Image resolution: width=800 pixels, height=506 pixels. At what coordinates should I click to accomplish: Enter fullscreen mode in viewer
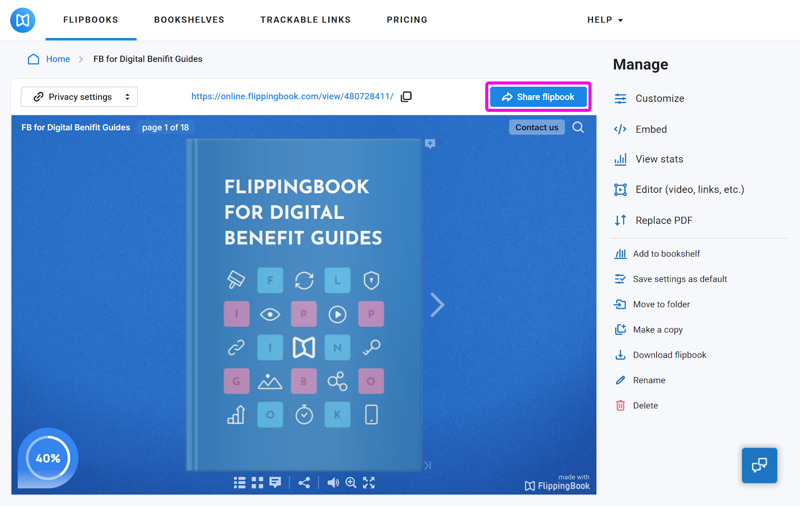click(369, 483)
